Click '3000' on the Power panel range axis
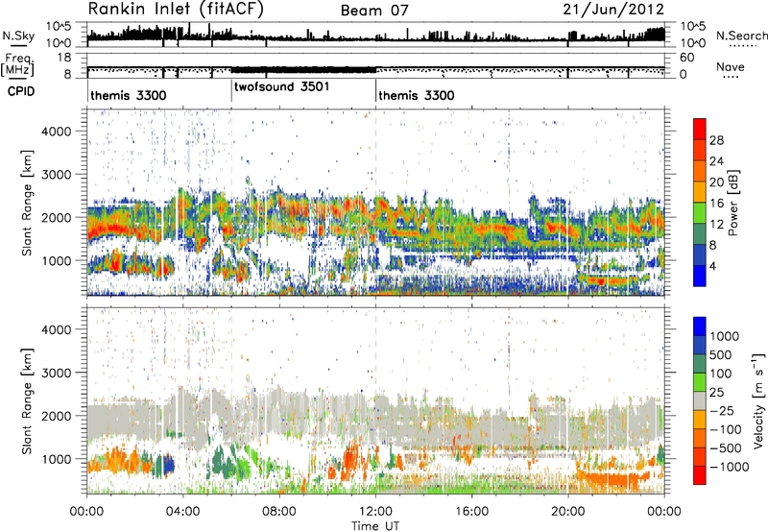 coord(57,175)
